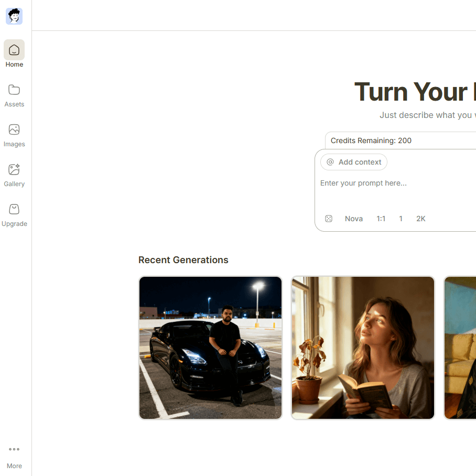The image size is (476, 476).
Task: Open the man with black car image
Action: pyautogui.click(x=210, y=348)
